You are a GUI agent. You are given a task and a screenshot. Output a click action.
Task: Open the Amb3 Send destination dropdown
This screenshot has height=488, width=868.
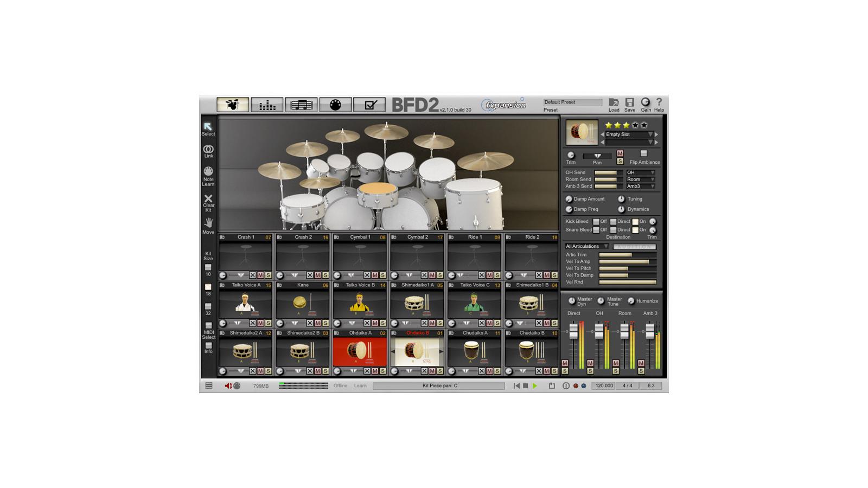(641, 187)
